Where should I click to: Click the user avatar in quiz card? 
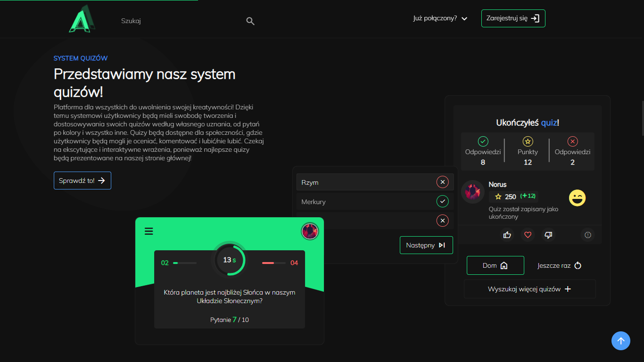[310, 231]
